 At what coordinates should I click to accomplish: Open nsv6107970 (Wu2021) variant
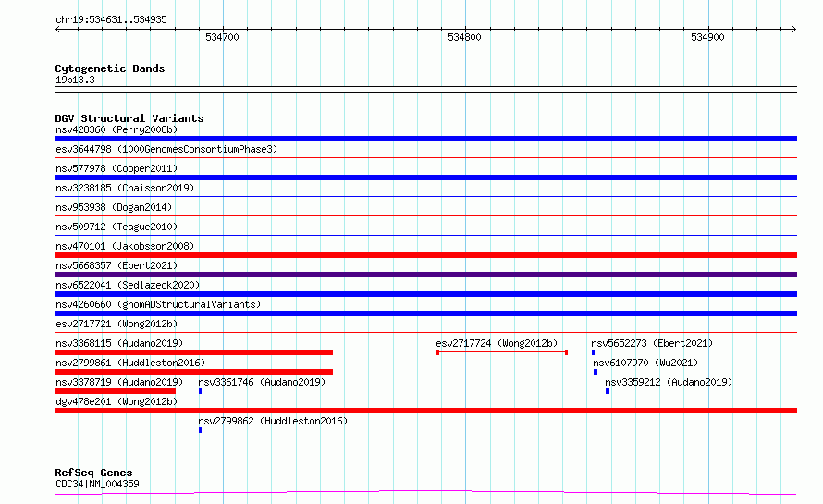pyautogui.click(x=645, y=363)
